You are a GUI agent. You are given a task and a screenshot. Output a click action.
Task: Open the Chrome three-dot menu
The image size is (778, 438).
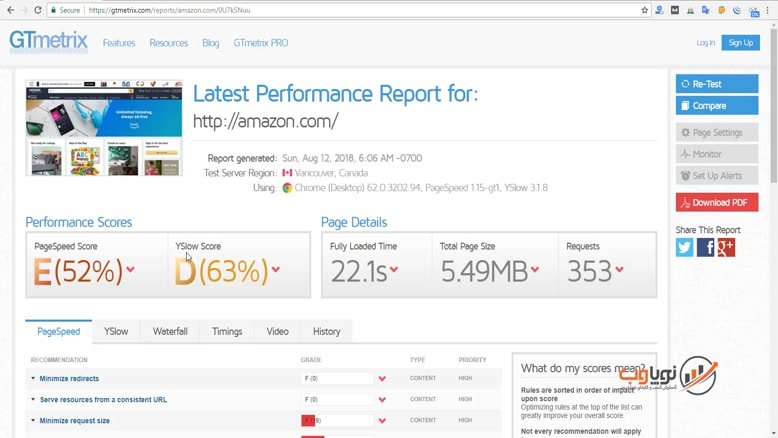(x=769, y=10)
